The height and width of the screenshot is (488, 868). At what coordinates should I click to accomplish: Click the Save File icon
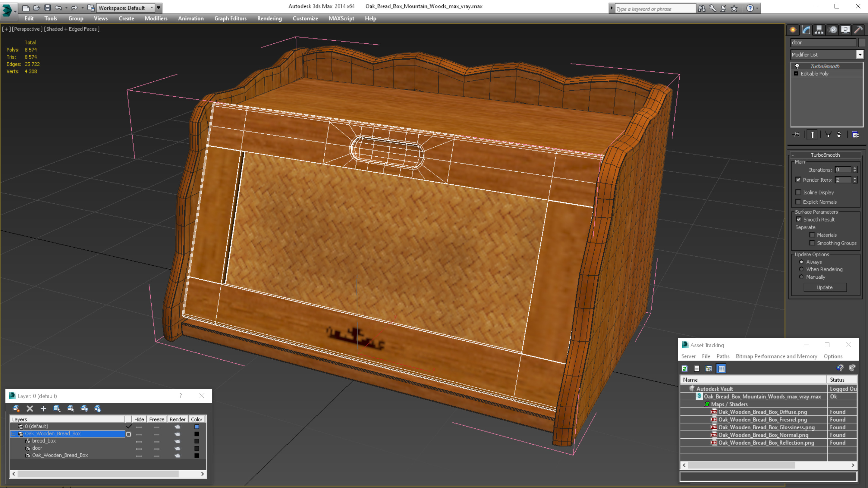[48, 8]
